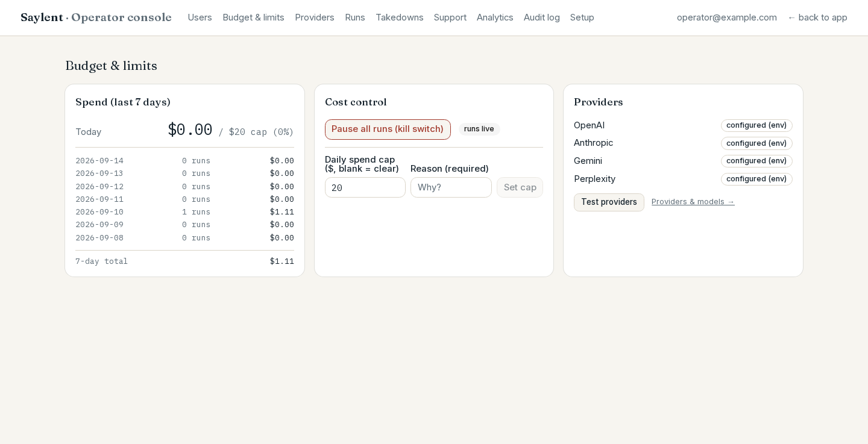Select the Perplexity provider name
The width and height of the screenshot is (868, 444).
pos(594,179)
